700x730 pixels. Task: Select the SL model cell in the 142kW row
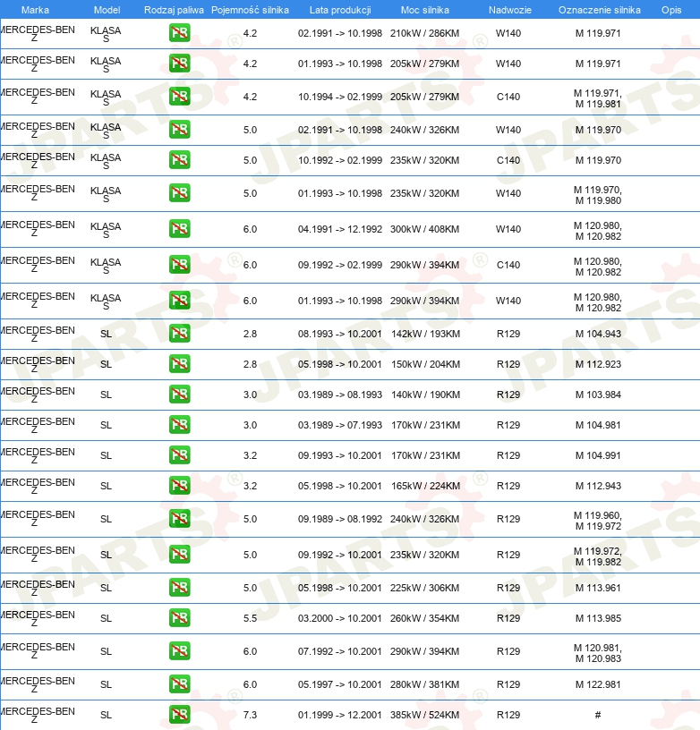tap(106, 334)
